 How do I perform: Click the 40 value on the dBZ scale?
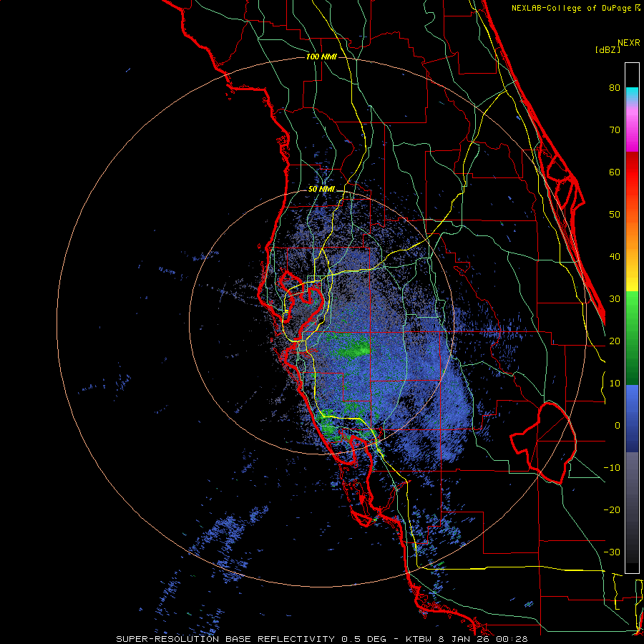(615, 257)
